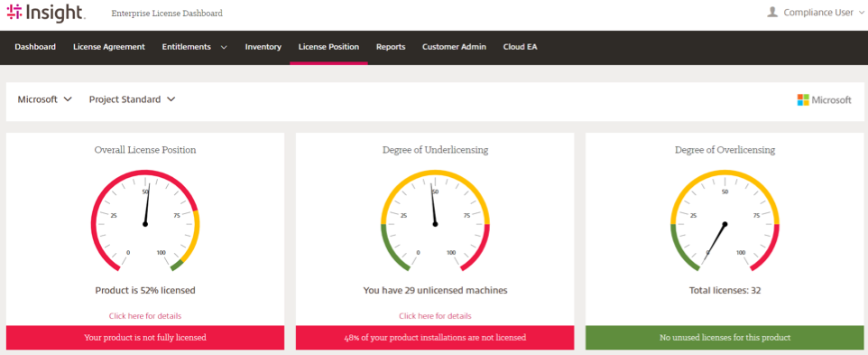Click 'Enterprise License Dashboard' title
868x355 pixels.
tap(167, 14)
